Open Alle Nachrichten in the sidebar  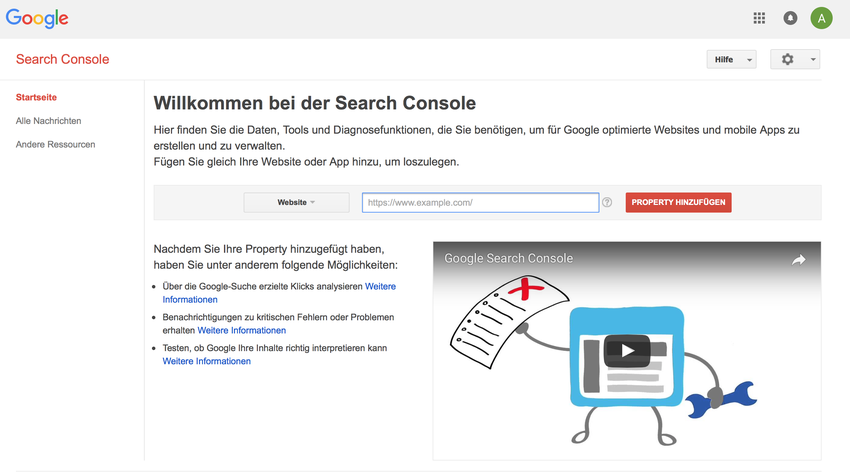[48, 121]
